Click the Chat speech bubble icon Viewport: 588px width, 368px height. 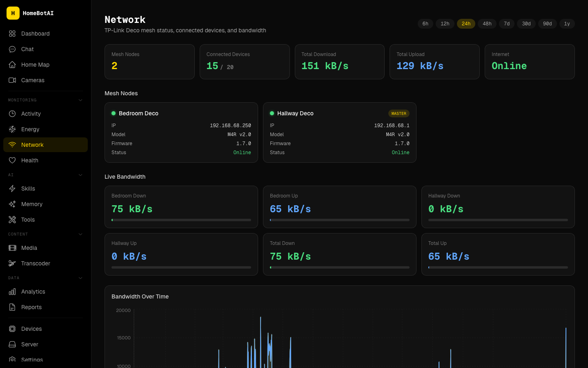(12, 49)
